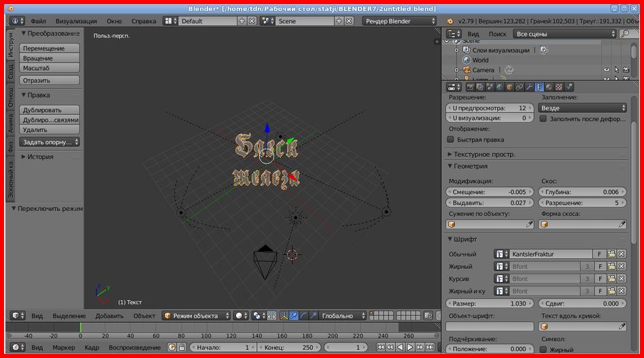Screen dimensions: 644x358
Task: Add new screen layout plus icon
Action: pyautogui.click(x=242, y=21)
